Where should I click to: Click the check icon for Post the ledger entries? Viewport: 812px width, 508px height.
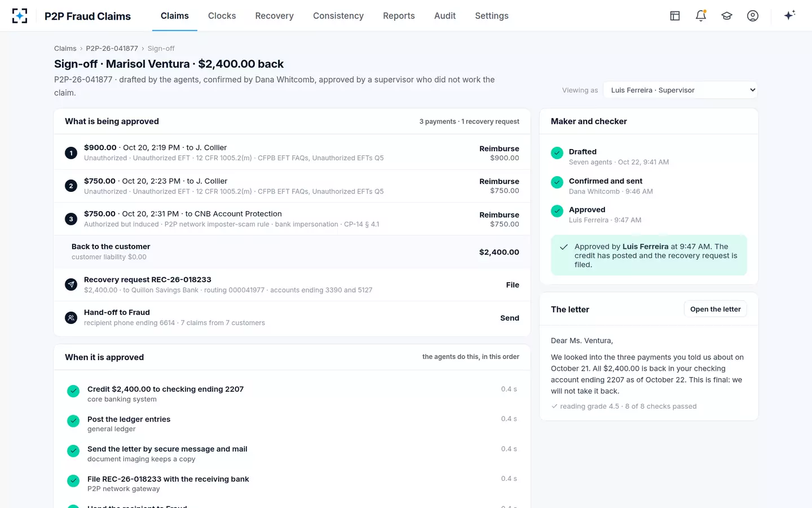(x=73, y=421)
